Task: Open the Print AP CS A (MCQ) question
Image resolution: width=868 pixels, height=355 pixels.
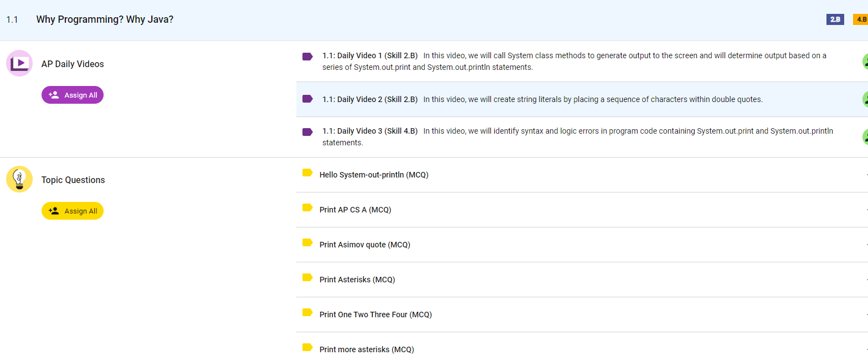Action: (x=355, y=210)
